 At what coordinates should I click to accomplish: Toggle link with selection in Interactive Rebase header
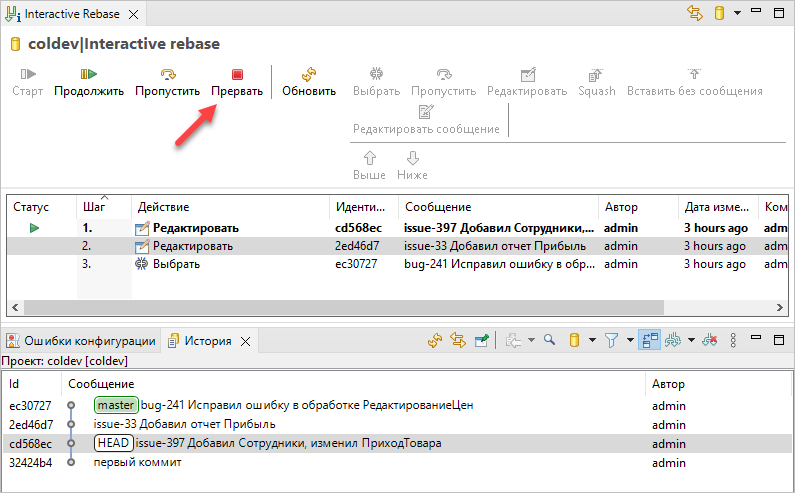pos(695,14)
